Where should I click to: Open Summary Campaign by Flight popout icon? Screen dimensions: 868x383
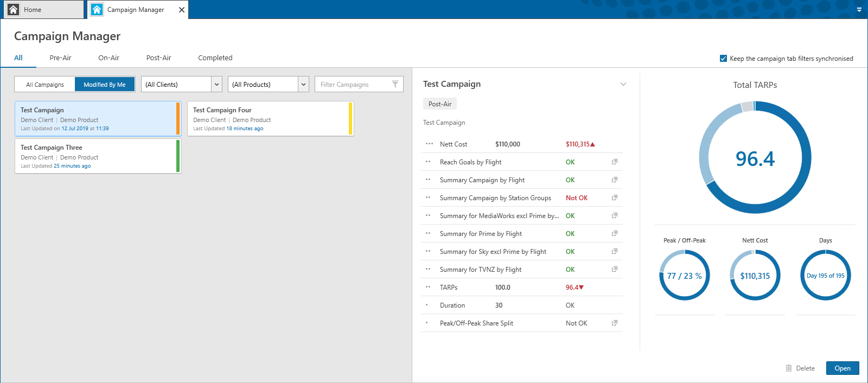tap(615, 180)
